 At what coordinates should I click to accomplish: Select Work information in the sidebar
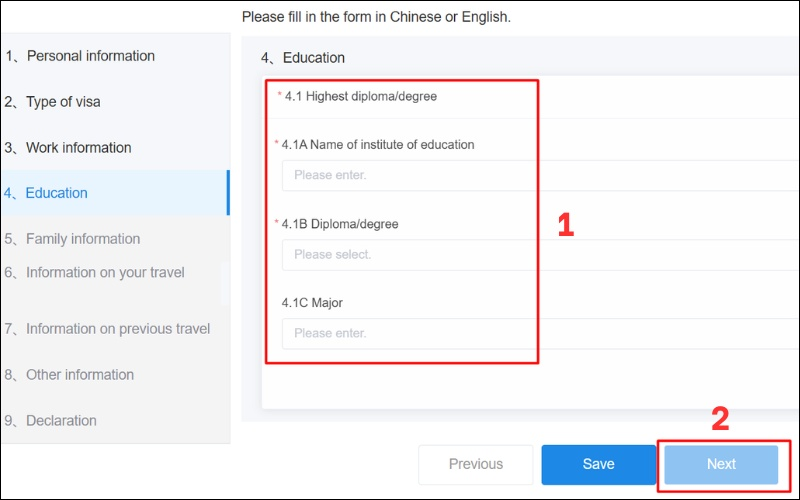78,148
